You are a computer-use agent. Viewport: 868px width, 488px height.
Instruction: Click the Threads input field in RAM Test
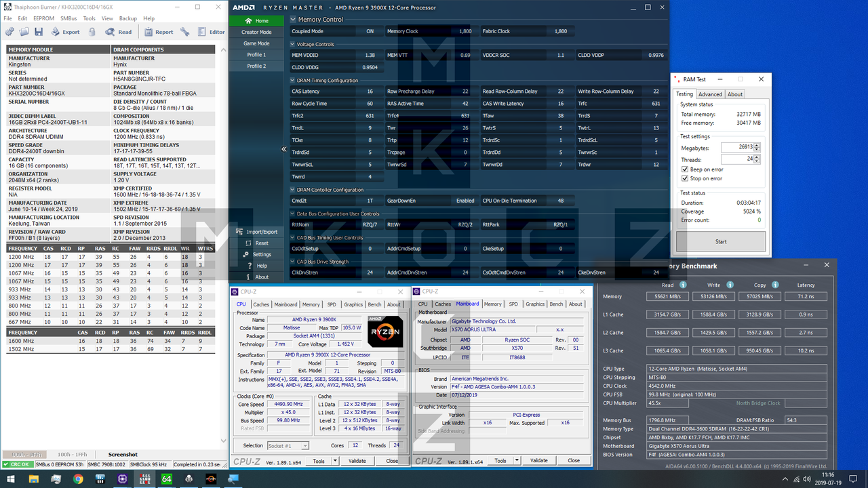click(x=737, y=159)
